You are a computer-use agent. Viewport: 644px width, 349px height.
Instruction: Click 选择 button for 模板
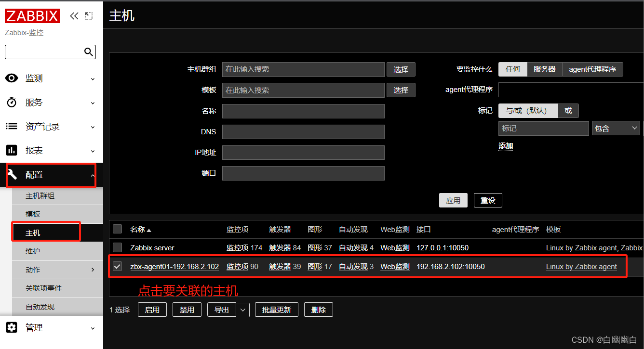point(401,90)
